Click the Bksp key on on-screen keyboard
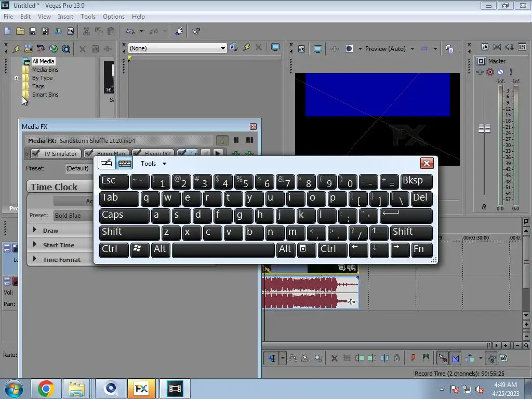This screenshot has width=532, height=399. click(x=416, y=181)
